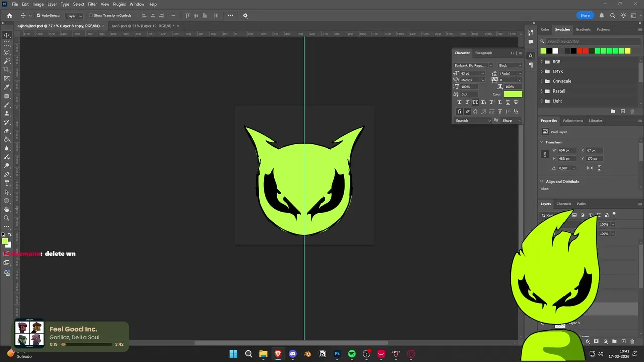Toggle Faux Italic in Character panel
The height and width of the screenshot is (362, 644).
467,102
